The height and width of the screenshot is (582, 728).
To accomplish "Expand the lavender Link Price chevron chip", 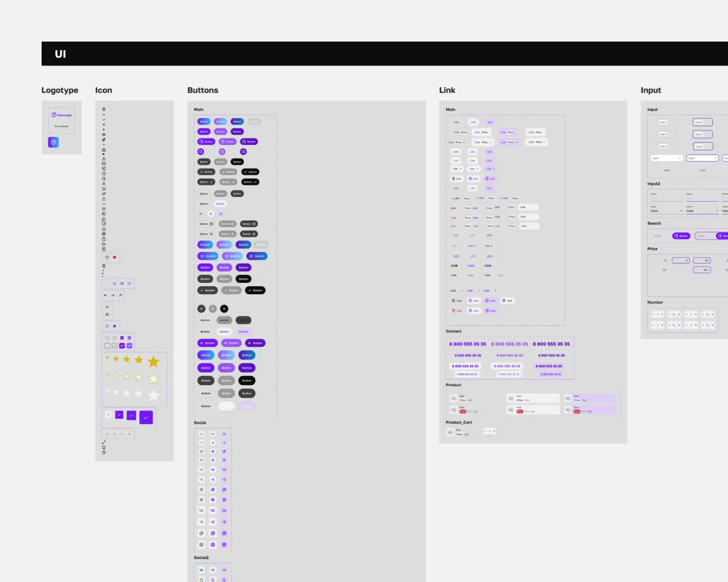I will (x=509, y=142).
